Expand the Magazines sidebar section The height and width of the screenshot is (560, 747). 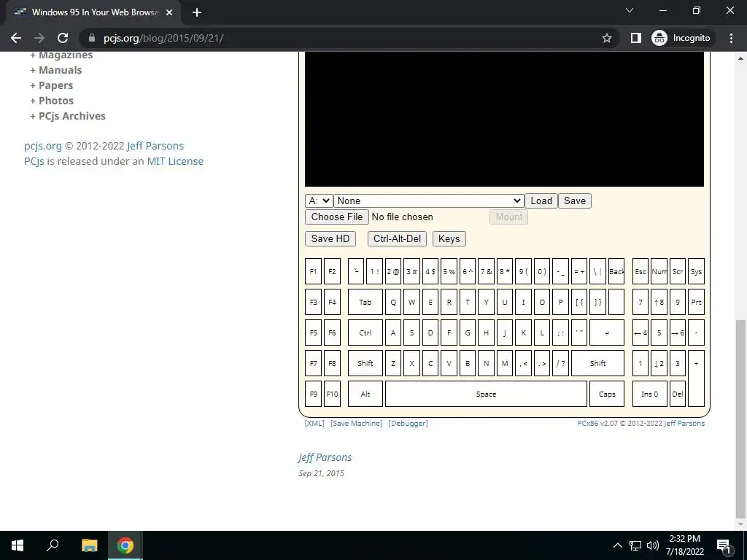click(61, 55)
